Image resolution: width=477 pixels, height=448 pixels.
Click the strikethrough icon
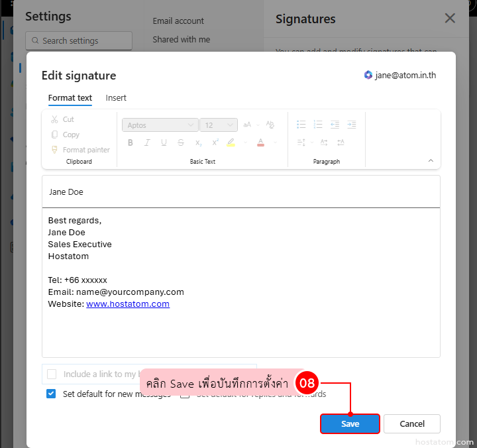click(x=181, y=142)
